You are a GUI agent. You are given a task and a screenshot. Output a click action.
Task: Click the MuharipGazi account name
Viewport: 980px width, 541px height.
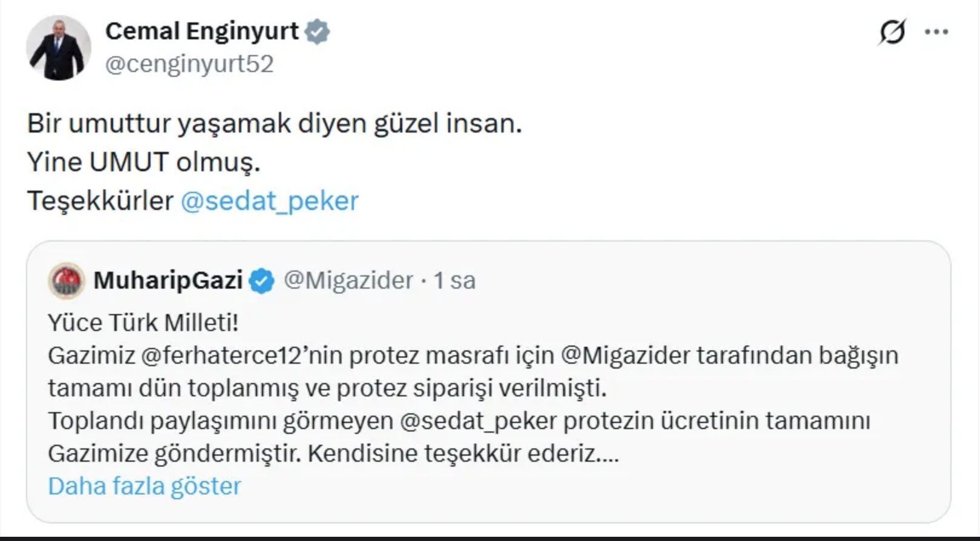[168, 280]
